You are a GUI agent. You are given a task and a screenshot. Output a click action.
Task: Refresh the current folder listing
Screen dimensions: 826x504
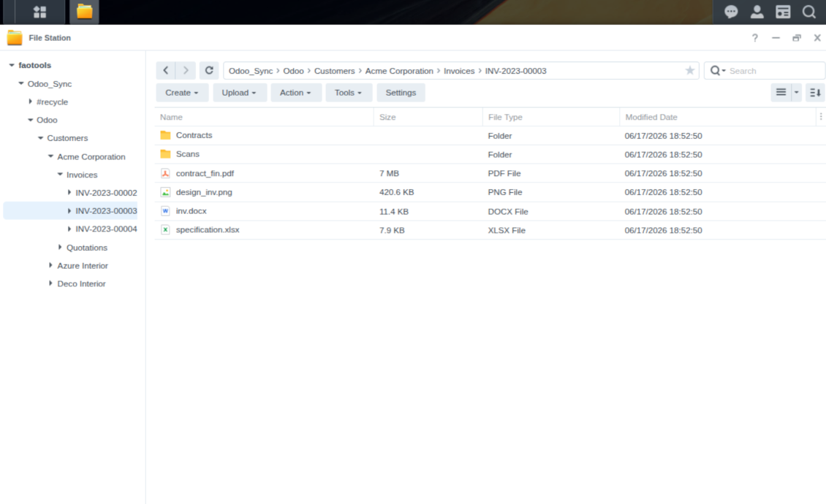209,71
